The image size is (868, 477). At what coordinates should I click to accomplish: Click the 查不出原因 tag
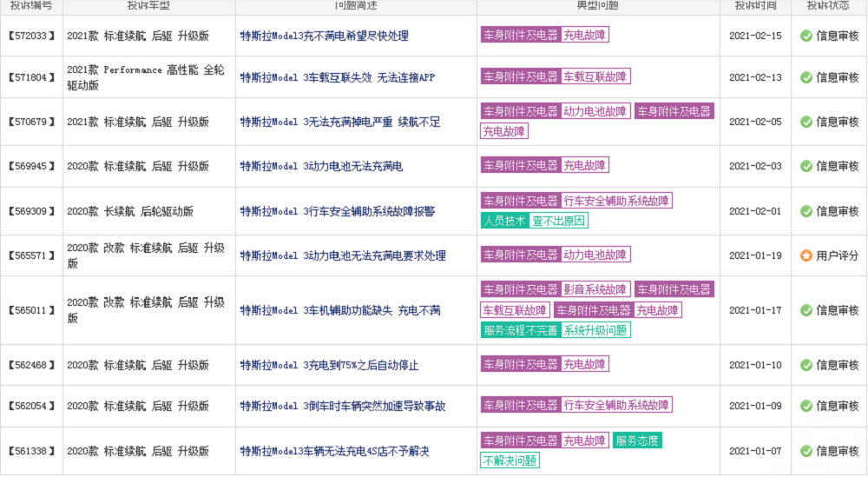pyautogui.click(x=560, y=221)
